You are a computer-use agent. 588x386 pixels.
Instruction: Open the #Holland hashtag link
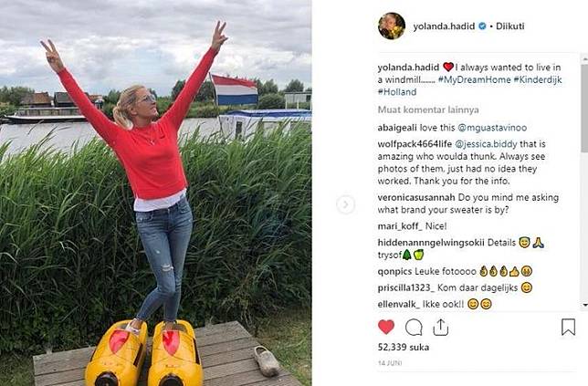[397, 92]
